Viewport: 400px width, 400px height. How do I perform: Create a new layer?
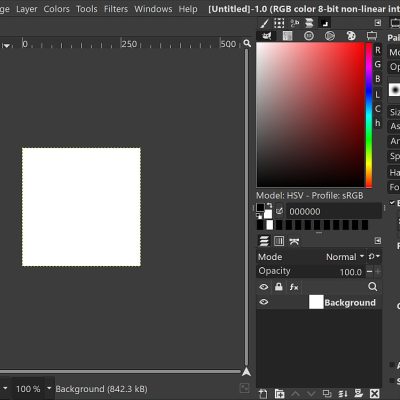point(263,394)
